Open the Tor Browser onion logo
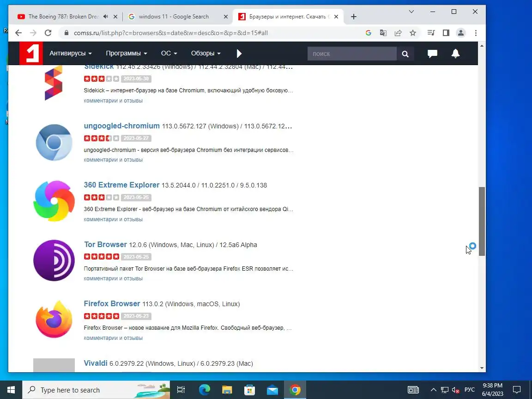The height and width of the screenshot is (399, 532). [54, 260]
